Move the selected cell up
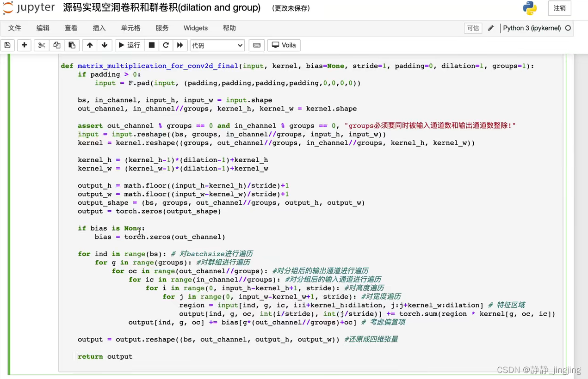588x379 pixels. pyautogui.click(x=89, y=45)
